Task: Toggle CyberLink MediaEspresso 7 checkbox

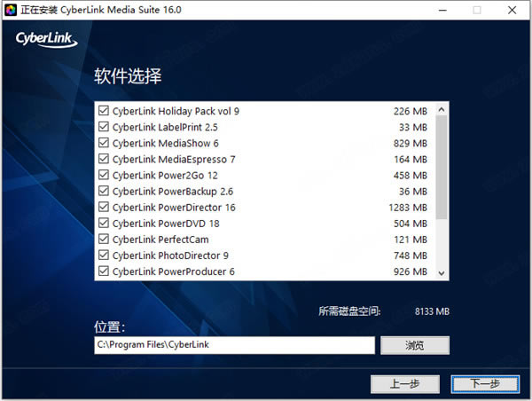Action: click(104, 160)
